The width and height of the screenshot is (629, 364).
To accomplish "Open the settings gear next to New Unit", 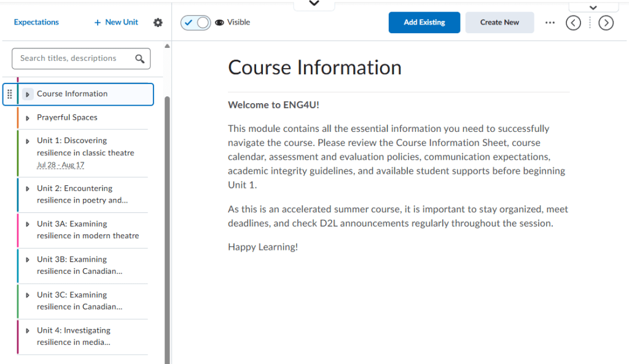I will click(158, 23).
